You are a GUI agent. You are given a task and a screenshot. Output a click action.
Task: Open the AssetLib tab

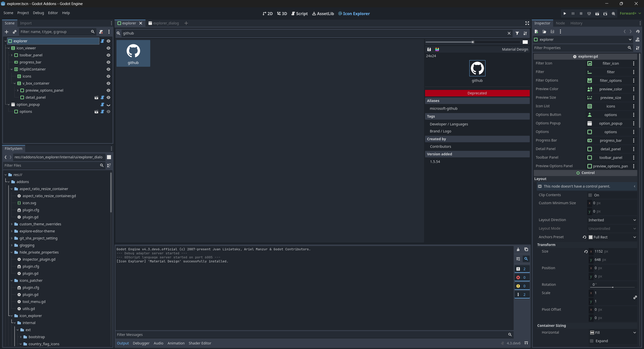pos(323,13)
